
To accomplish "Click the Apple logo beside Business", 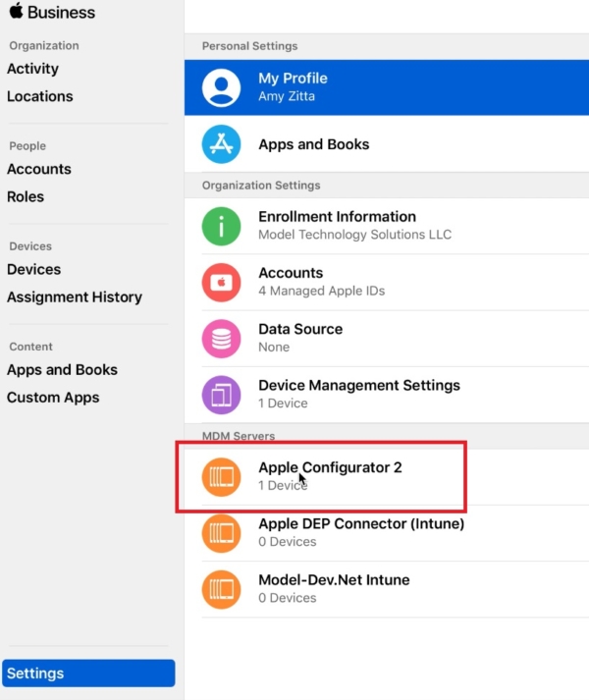I will tap(16, 11).
